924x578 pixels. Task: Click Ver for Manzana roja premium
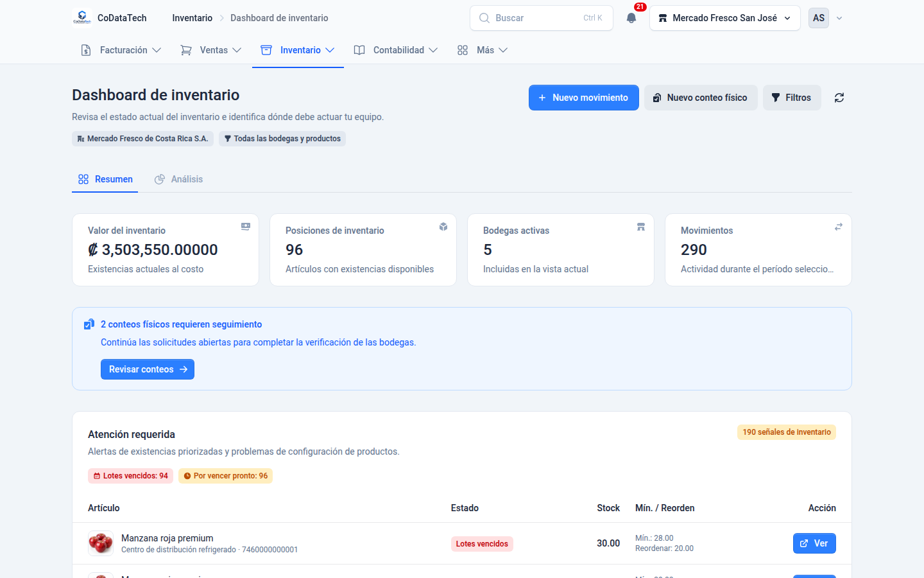coord(814,543)
